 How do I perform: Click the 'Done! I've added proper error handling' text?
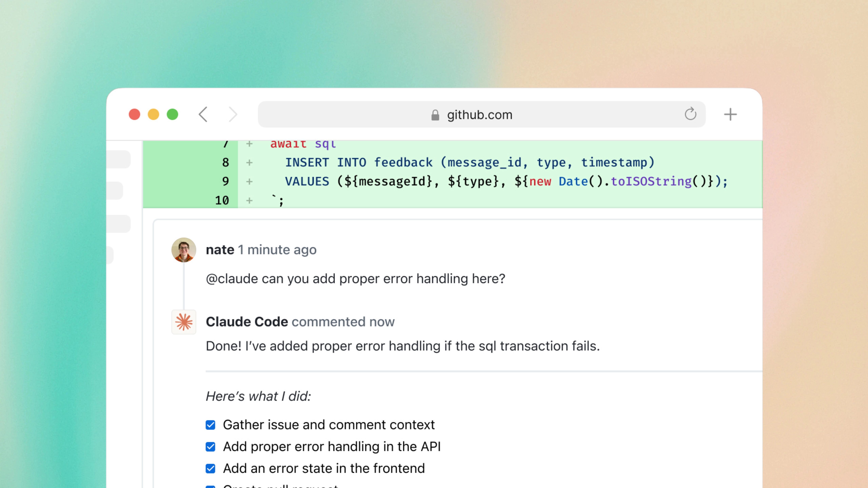coord(403,346)
